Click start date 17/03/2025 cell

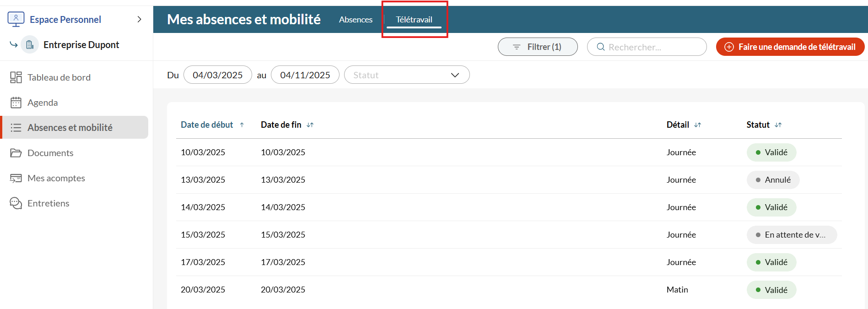203,262
